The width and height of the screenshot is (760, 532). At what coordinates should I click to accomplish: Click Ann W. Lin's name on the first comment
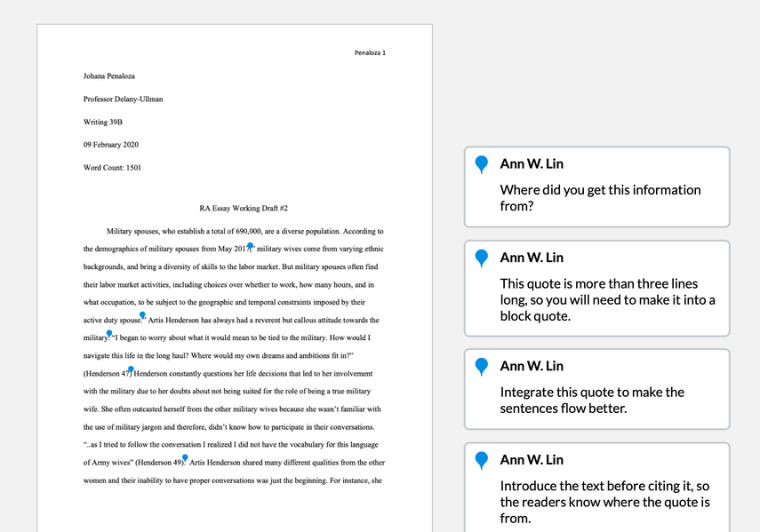[532, 164]
